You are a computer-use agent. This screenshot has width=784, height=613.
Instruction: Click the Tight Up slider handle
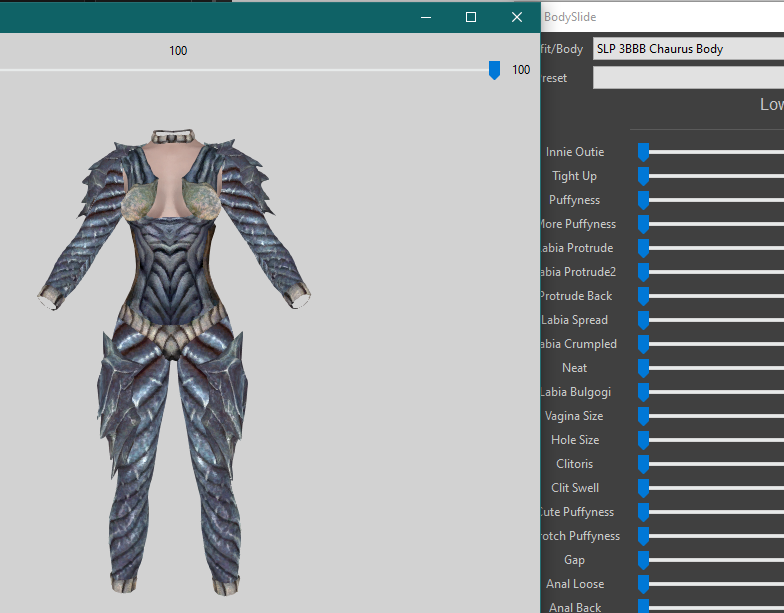pos(644,176)
